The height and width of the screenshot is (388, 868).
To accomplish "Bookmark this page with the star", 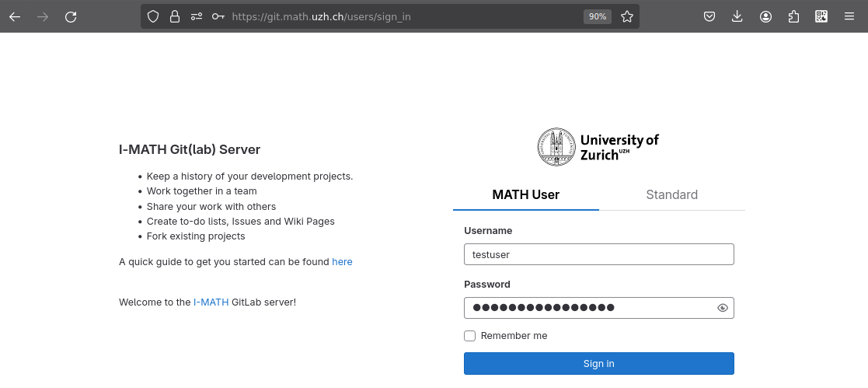I will coord(626,16).
